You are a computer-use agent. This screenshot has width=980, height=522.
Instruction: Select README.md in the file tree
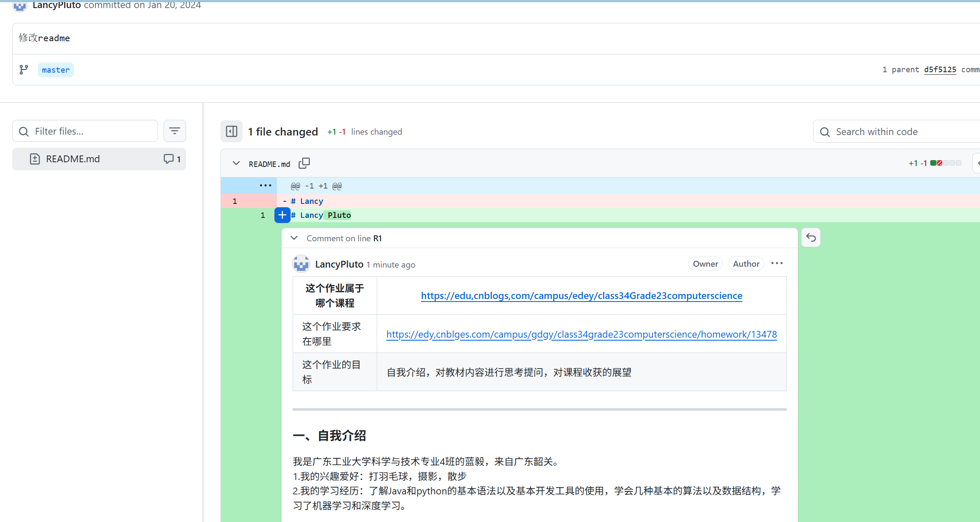click(x=73, y=159)
